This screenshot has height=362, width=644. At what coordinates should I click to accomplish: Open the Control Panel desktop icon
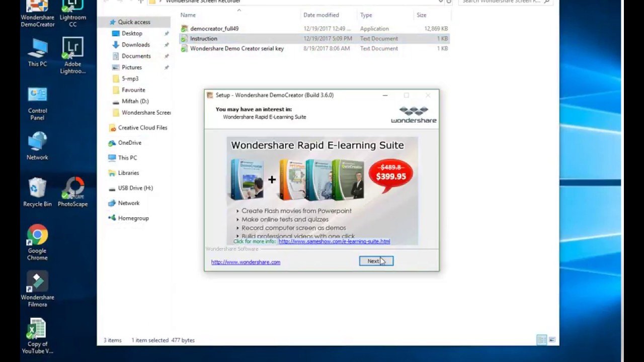click(37, 103)
